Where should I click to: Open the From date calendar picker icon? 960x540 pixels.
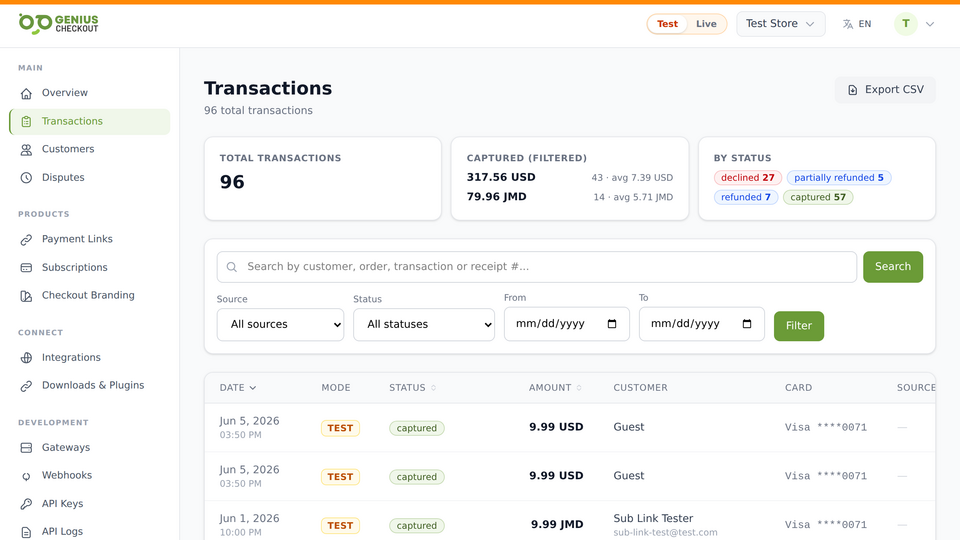[612, 324]
